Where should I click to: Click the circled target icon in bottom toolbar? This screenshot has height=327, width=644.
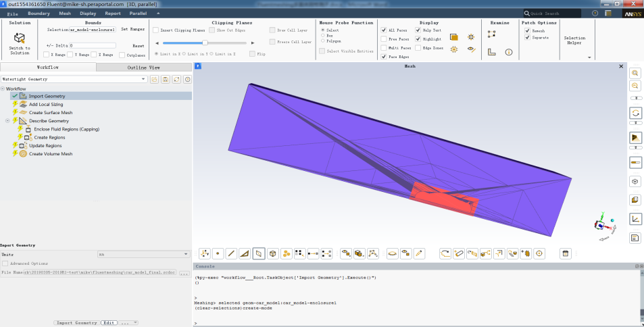(x=539, y=254)
